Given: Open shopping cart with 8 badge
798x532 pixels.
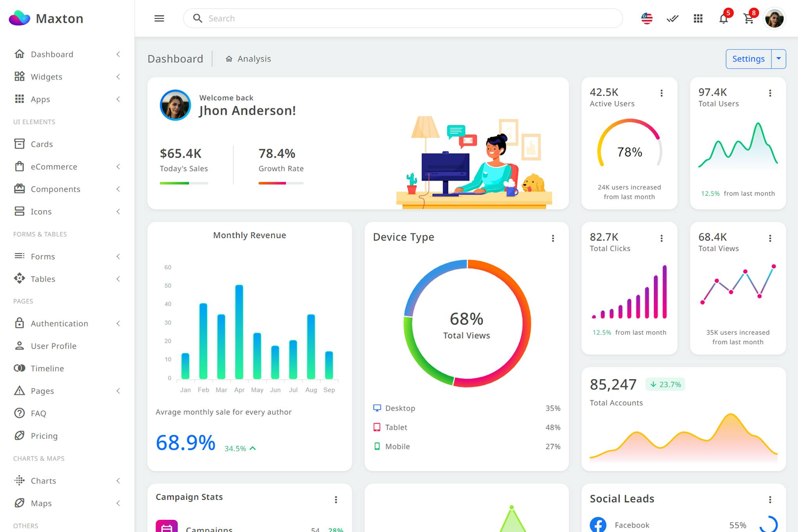Looking at the screenshot, I should [x=749, y=18].
